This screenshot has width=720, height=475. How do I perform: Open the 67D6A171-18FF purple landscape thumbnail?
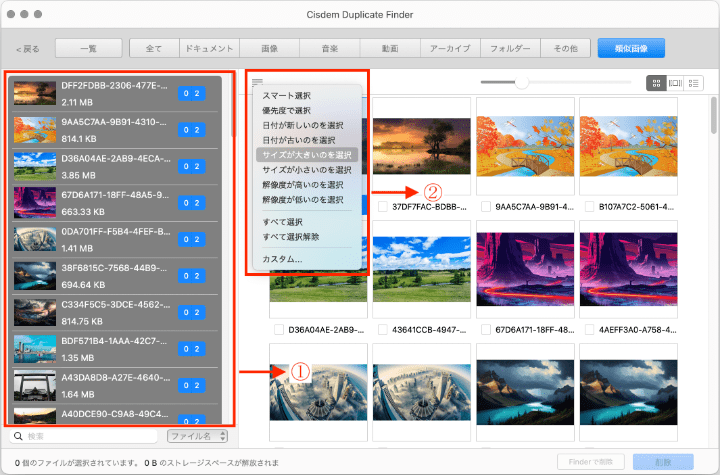[x=525, y=269]
